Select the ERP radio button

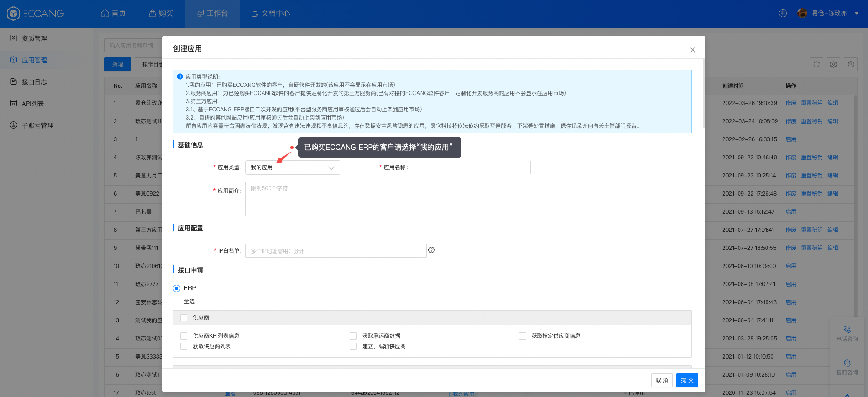pyautogui.click(x=177, y=288)
